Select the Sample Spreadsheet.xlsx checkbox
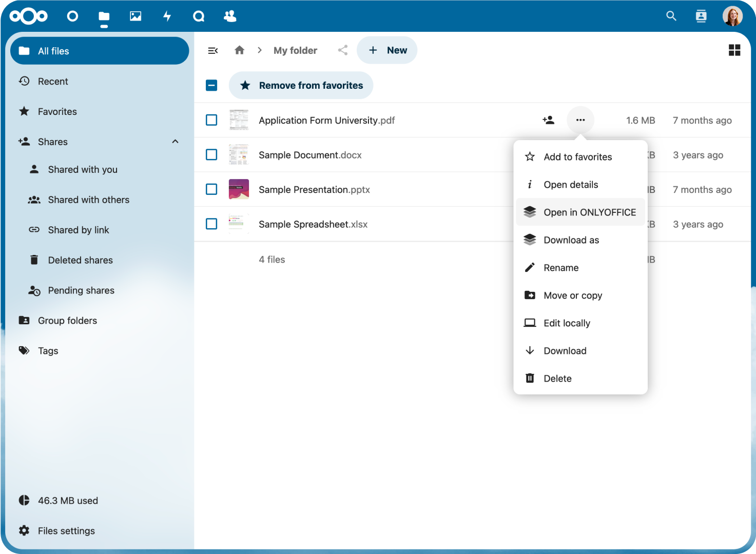756x554 pixels. coord(211,224)
